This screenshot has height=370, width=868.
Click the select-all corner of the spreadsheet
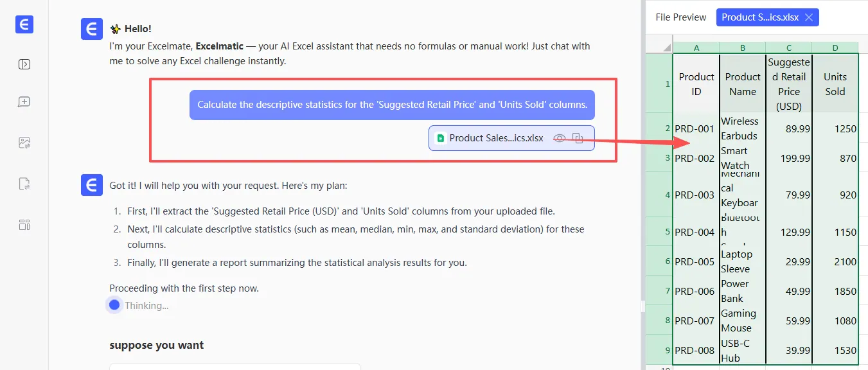point(659,48)
